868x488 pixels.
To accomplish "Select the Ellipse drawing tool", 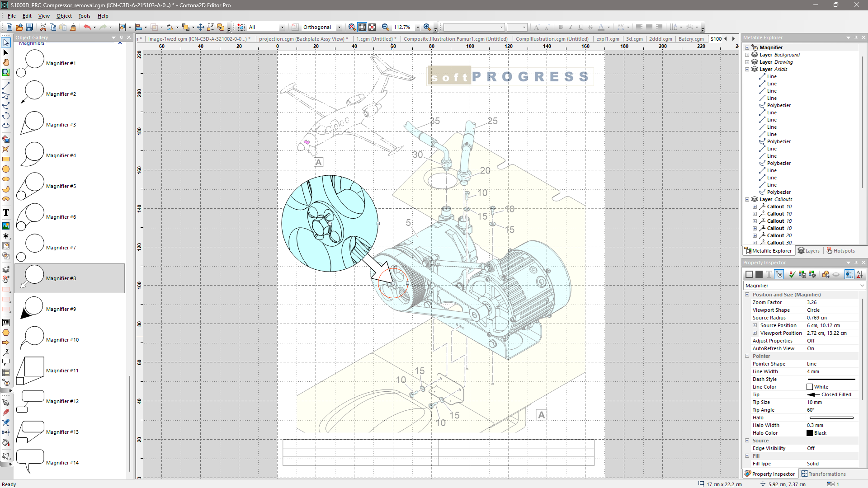I will (x=6, y=179).
